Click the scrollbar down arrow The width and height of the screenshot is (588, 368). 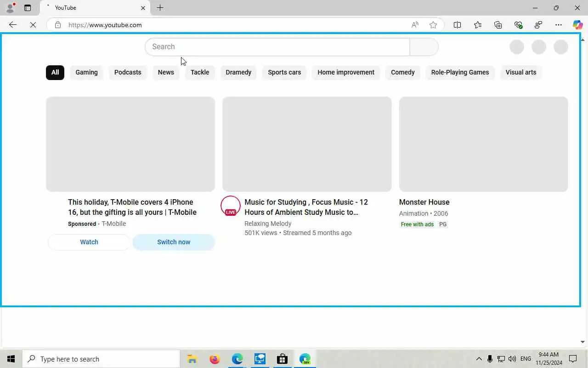[x=582, y=342]
